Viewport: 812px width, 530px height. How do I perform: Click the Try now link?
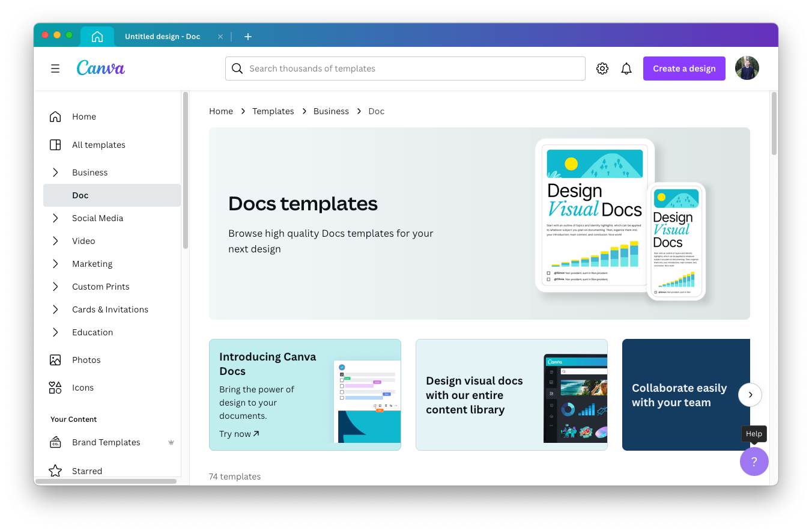pyautogui.click(x=239, y=434)
